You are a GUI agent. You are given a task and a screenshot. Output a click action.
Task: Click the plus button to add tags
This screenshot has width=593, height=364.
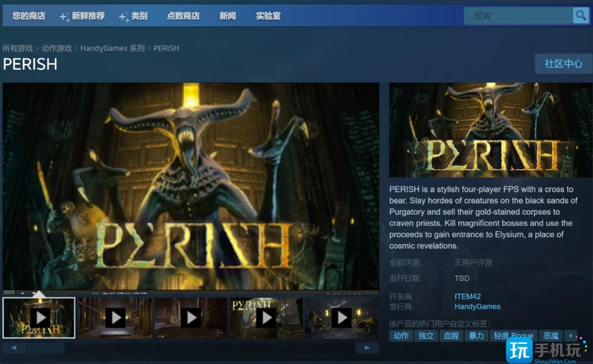571,336
